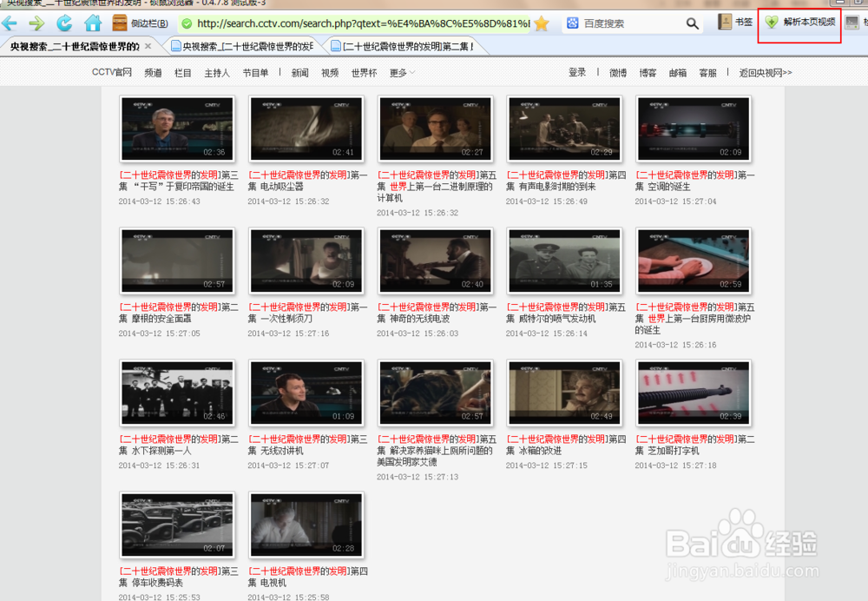The image size is (868, 601).
Task: Click icon right of 解析本页视频
Action: [x=852, y=23]
